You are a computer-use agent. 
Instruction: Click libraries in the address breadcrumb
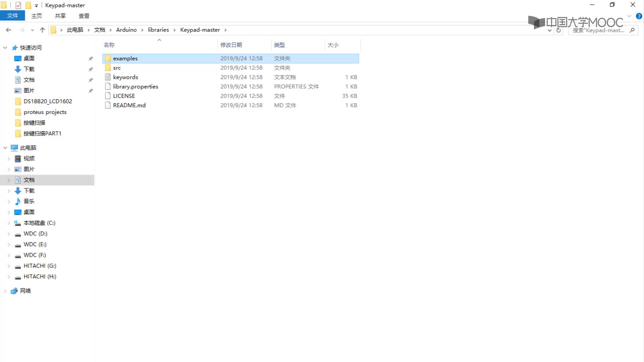(x=158, y=30)
